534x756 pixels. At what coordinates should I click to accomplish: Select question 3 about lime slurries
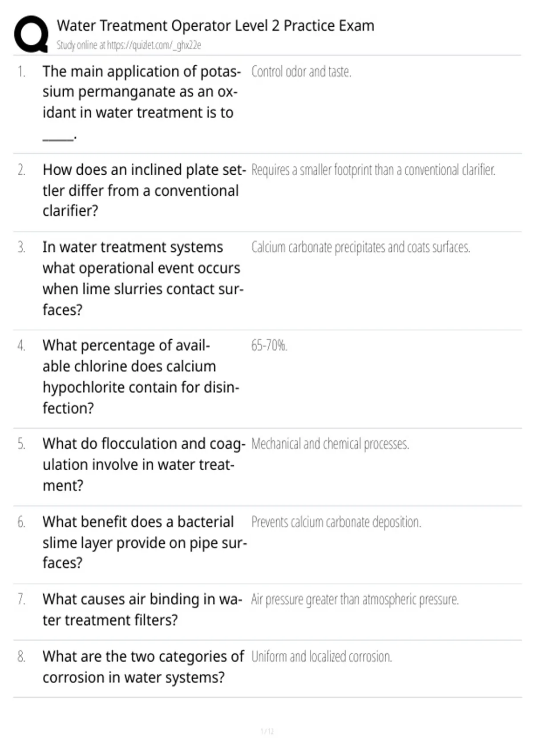[x=143, y=278]
